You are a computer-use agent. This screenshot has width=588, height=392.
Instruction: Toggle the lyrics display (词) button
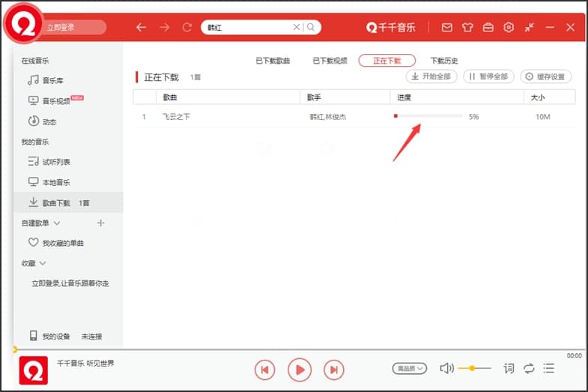coord(509,368)
